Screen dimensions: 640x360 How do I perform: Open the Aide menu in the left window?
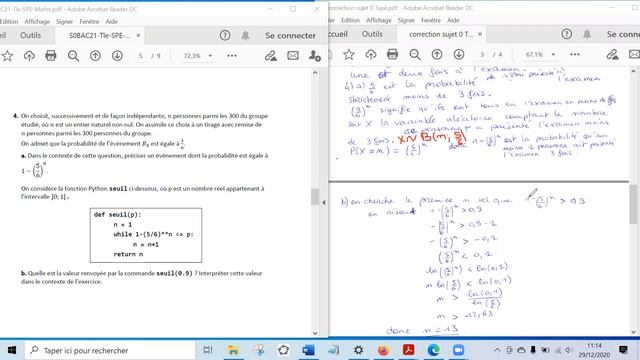pyautogui.click(x=111, y=22)
